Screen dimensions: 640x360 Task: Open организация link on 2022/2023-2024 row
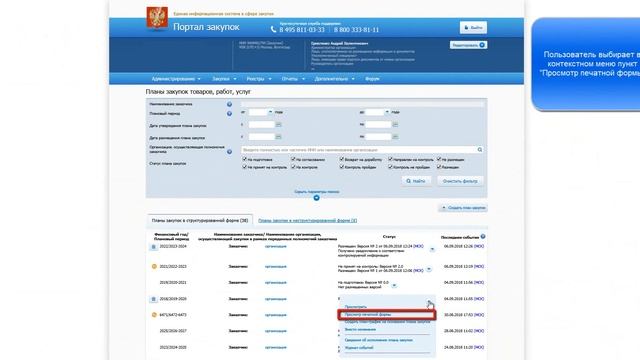pyautogui.click(x=276, y=247)
